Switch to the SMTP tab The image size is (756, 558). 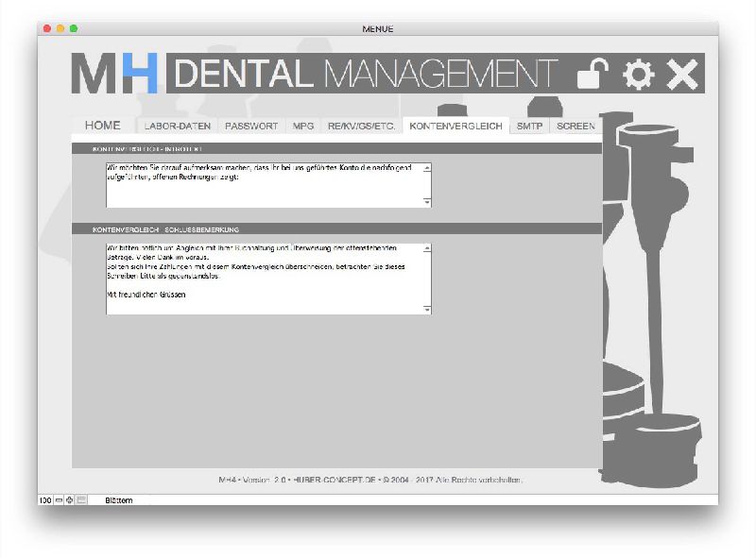[x=529, y=126]
